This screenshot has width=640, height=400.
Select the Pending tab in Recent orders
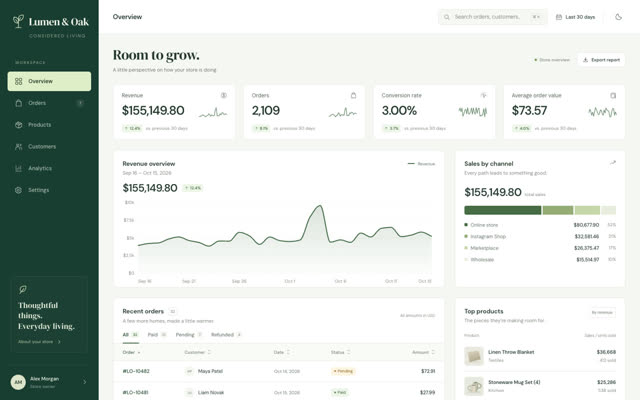click(x=189, y=335)
